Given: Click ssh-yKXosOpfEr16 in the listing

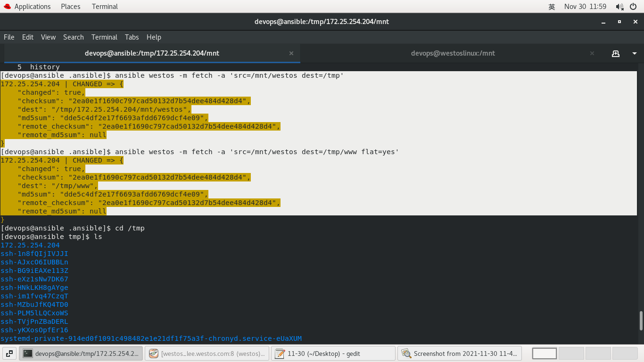Looking at the screenshot, I should pyautogui.click(x=34, y=330).
